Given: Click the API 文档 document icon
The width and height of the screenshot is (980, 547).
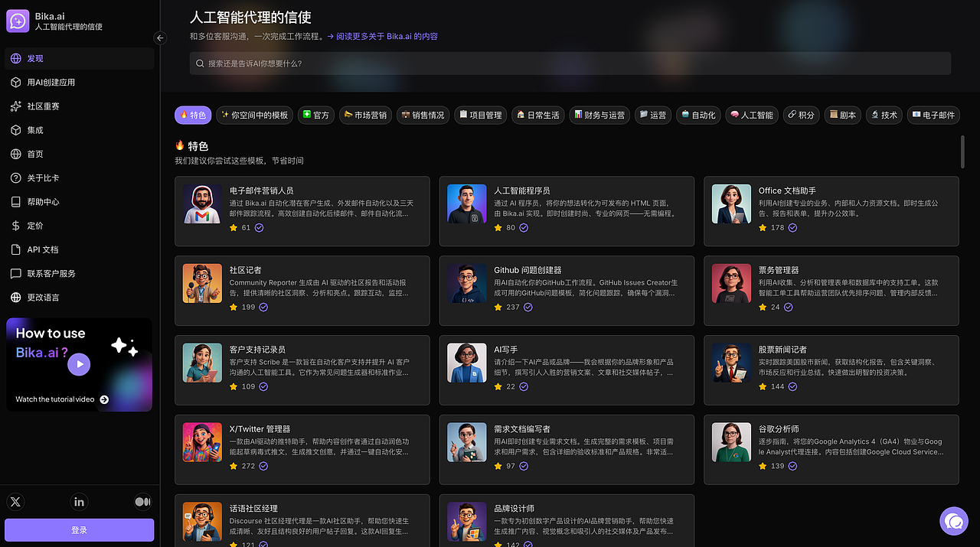Looking at the screenshot, I should click(x=15, y=249).
